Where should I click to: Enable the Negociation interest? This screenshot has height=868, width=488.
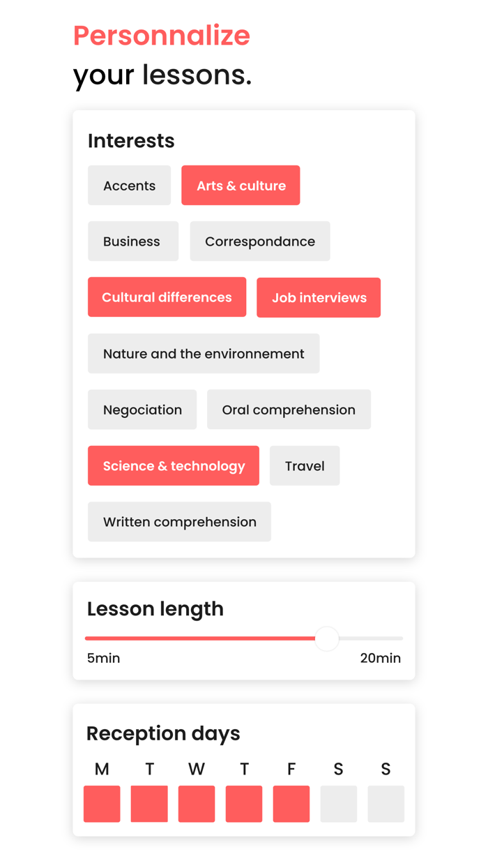pyautogui.click(x=142, y=410)
